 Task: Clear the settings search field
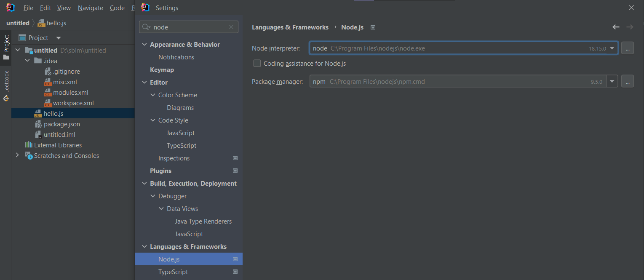click(x=231, y=27)
